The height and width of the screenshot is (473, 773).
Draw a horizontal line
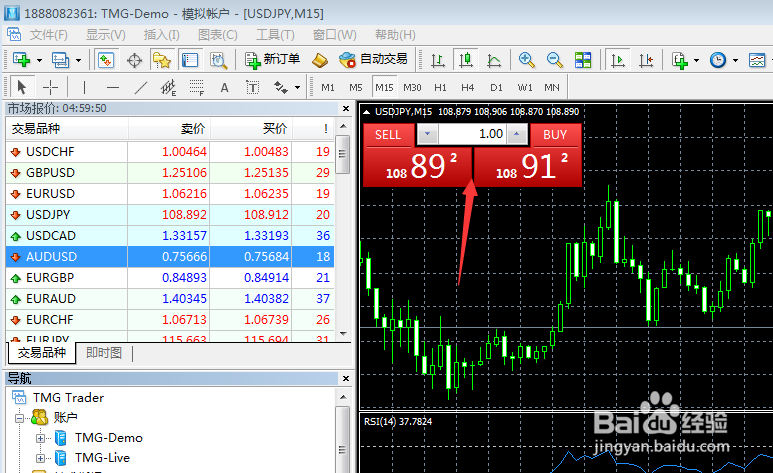[112, 88]
